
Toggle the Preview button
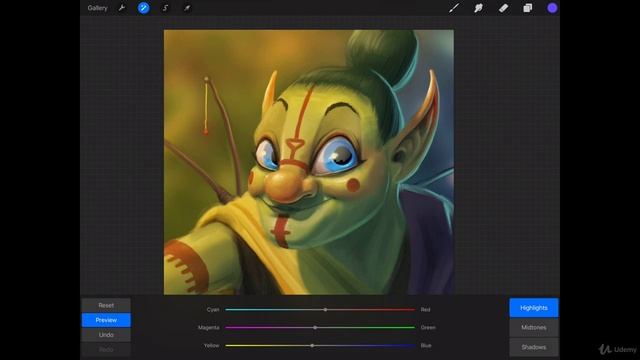[106, 320]
